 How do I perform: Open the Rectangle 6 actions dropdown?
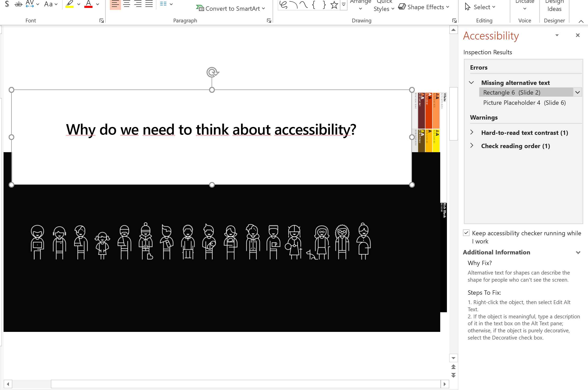tap(577, 92)
